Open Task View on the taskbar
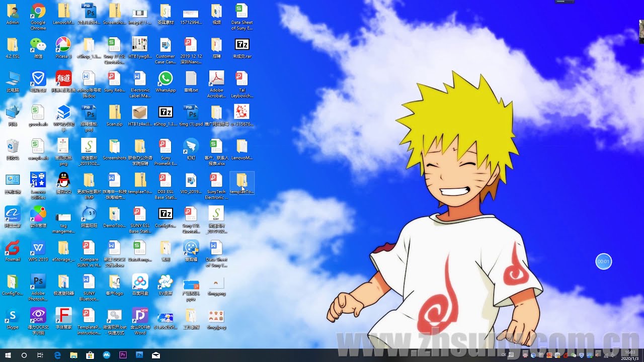The image size is (644, 362). point(40,355)
